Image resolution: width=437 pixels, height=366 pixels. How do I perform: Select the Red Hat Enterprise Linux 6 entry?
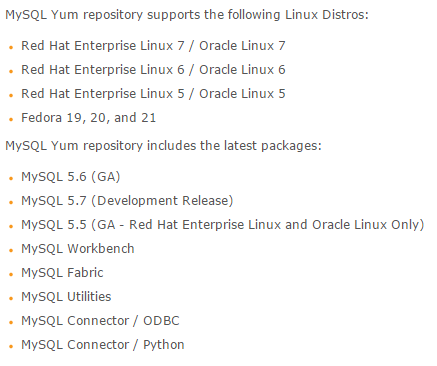[x=153, y=70]
